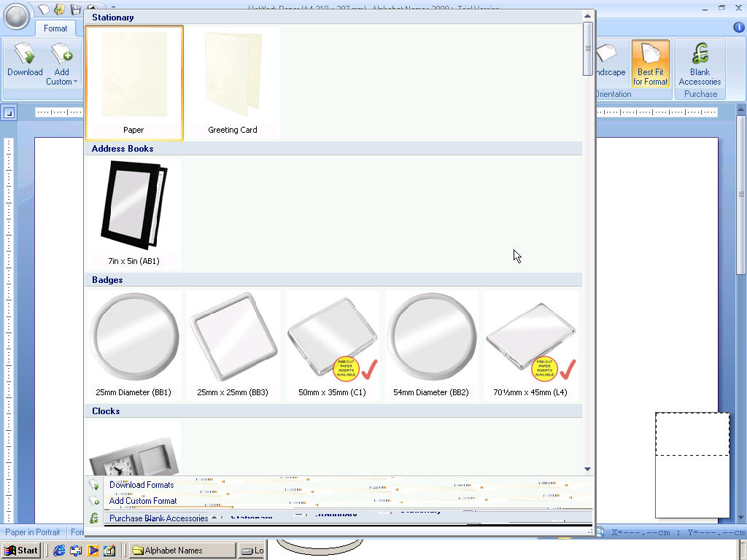Open the Windows Start button

(x=21, y=551)
